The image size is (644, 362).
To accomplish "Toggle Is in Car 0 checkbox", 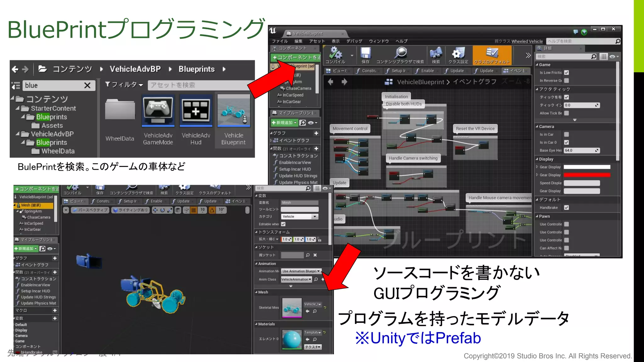I will [566, 142].
